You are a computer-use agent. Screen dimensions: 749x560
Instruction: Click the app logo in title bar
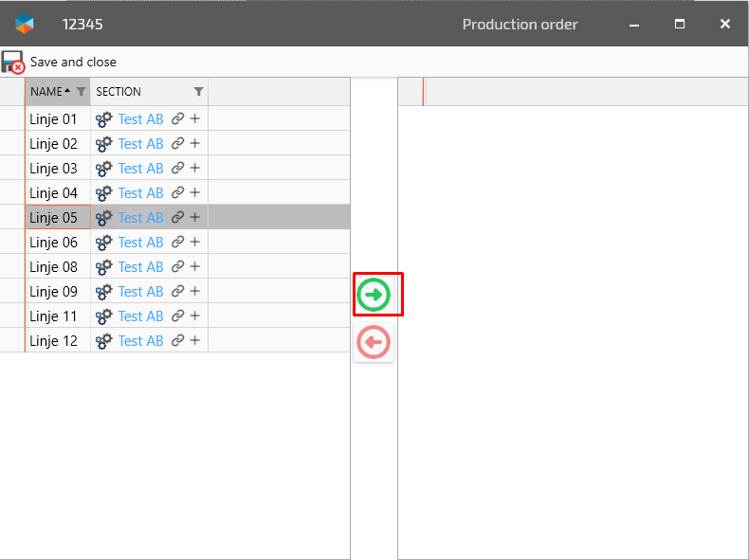25,24
